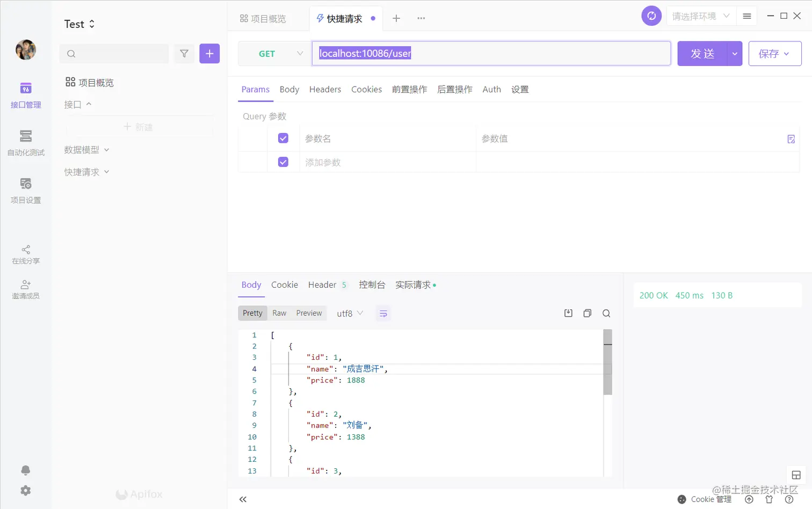
Task: Click the purple plus button to add new
Action: pos(209,54)
